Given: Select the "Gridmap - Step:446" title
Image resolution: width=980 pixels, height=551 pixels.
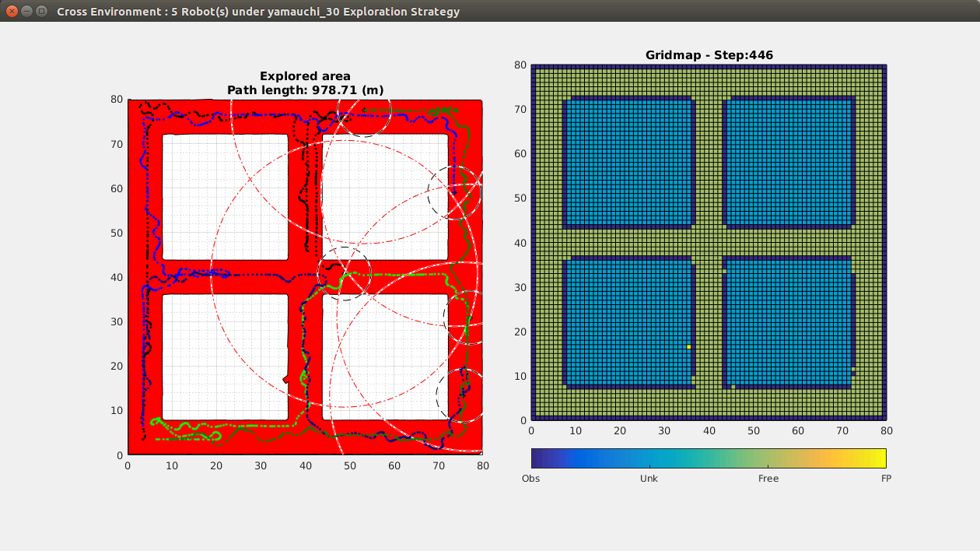Looking at the screenshot, I should [x=709, y=55].
